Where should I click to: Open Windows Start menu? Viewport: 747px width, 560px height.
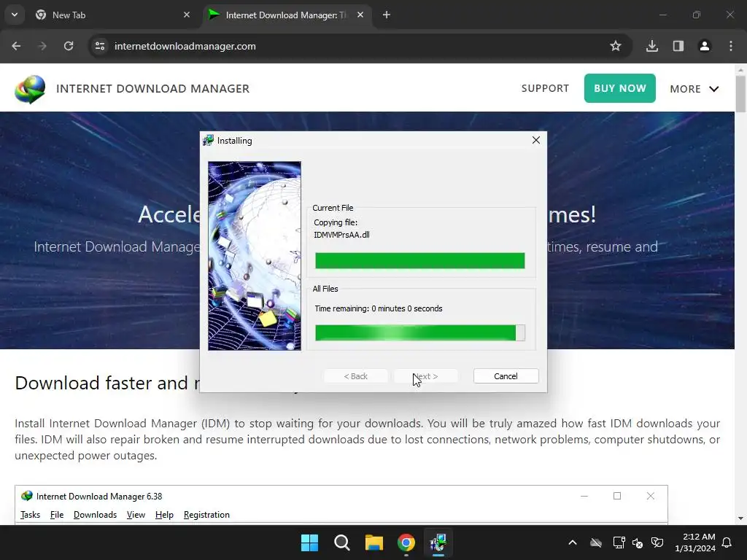pos(309,542)
